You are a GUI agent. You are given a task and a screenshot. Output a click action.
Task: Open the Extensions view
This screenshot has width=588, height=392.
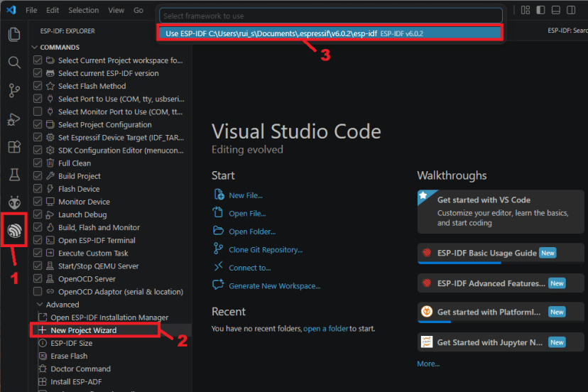(x=14, y=147)
